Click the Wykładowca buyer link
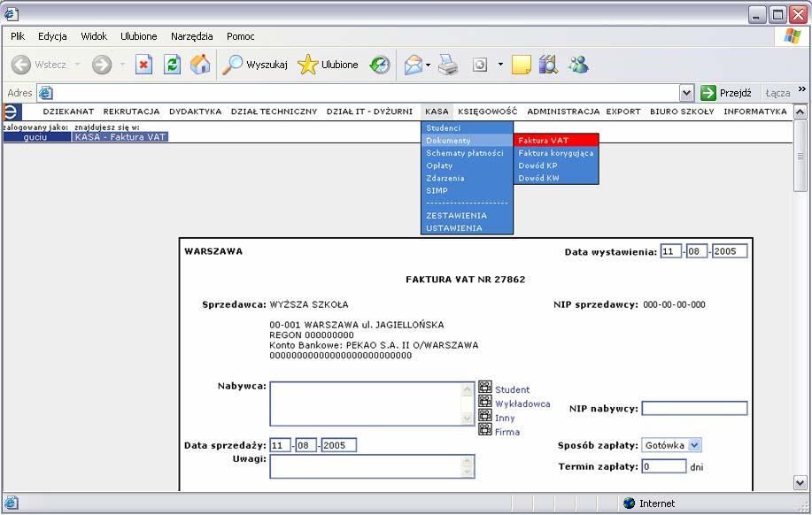812x515 pixels. tap(522, 404)
